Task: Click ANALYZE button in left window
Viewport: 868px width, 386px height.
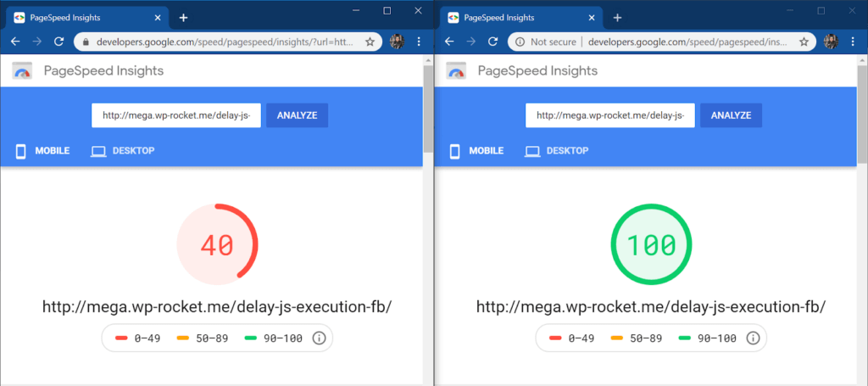Action: click(x=298, y=115)
